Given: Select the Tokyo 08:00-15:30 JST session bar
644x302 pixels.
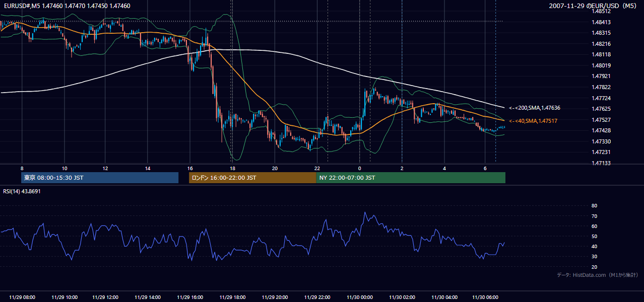Looking at the screenshot, I should 100,178.
